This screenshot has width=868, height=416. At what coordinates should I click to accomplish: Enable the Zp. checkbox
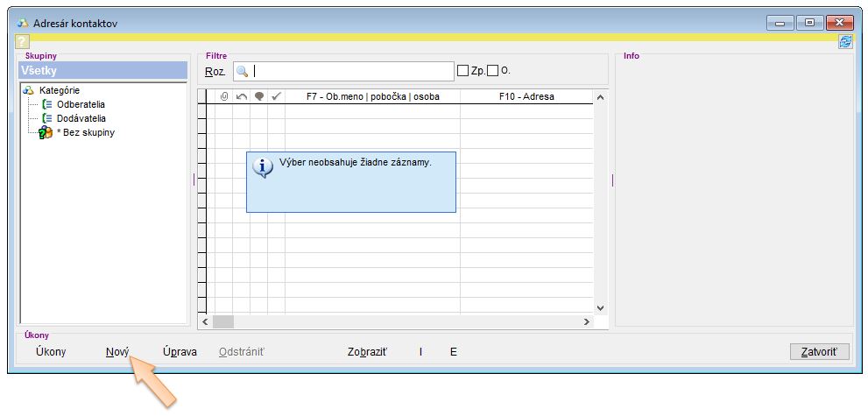[x=463, y=71]
